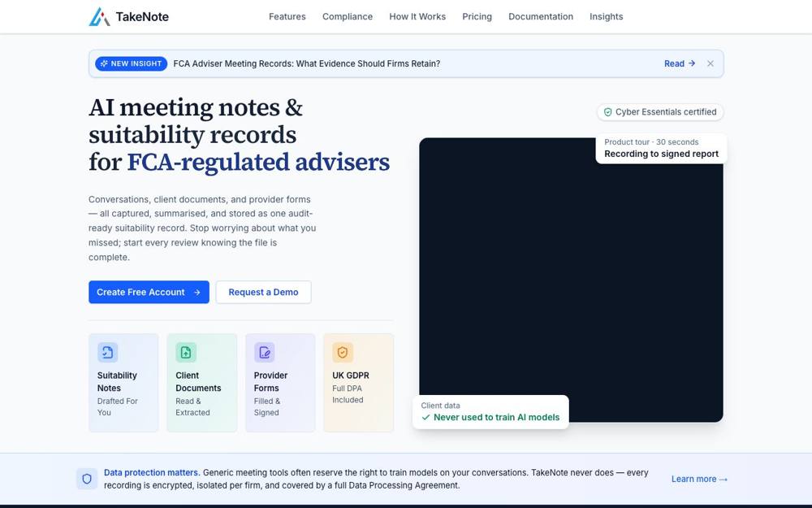The width and height of the screenshot is (812, 508).
Task: Select the UK GDPR feature card
Action: pyautogui.click(x=358, y=383)
